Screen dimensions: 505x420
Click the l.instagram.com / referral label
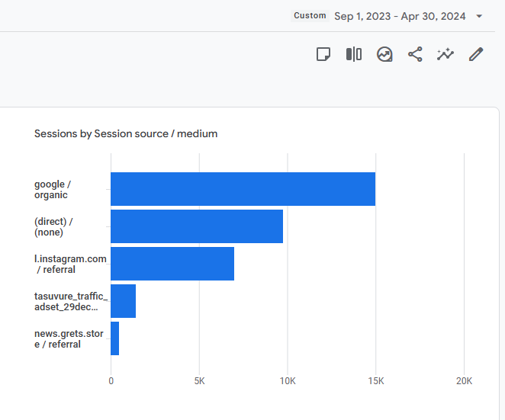[70, 265]
